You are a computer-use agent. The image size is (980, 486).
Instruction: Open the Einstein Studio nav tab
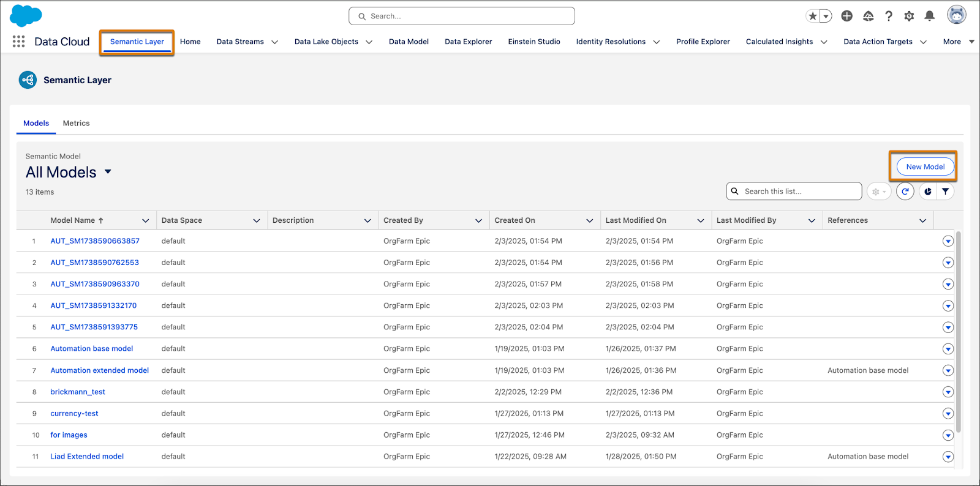[x=534, y=42]
